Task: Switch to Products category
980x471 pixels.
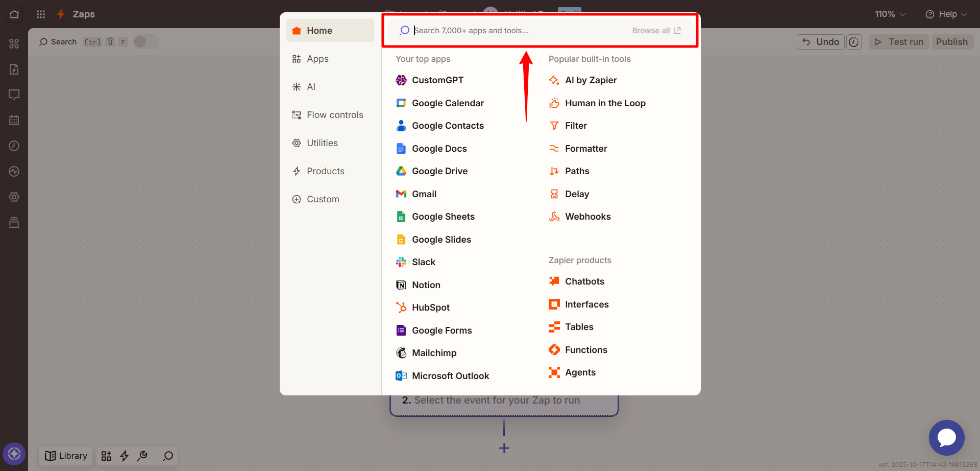Action: click(330, 171)
